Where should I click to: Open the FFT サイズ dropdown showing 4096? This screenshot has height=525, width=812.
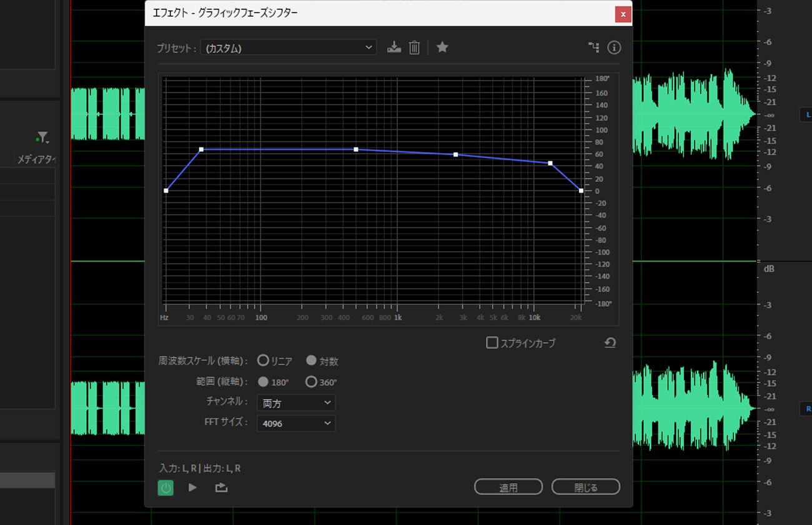click(x=296, y=423)
